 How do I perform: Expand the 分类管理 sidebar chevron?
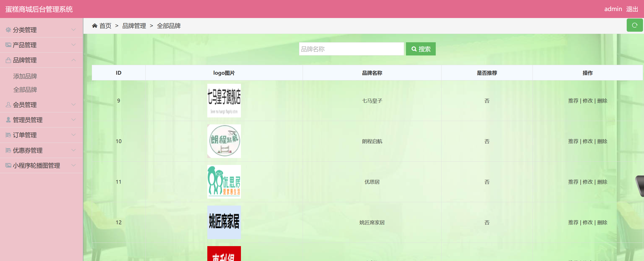click(x=73, y=30)
